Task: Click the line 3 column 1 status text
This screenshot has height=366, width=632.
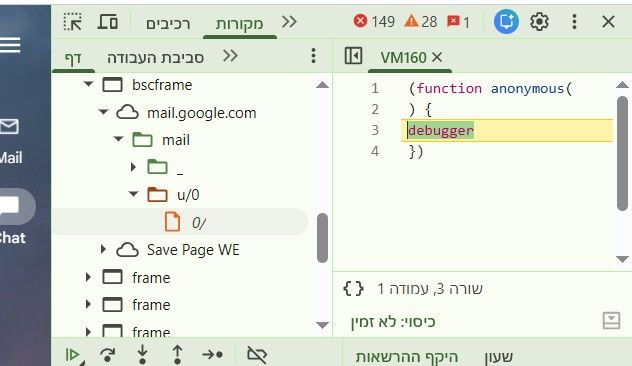Action: coord(430,289)
